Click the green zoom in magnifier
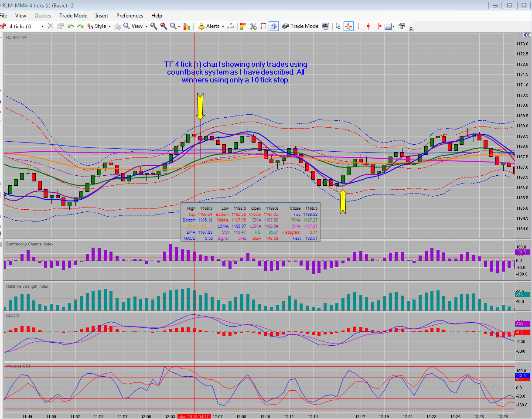The width and height of the screenshot is (532, 419). click(154, 26)
